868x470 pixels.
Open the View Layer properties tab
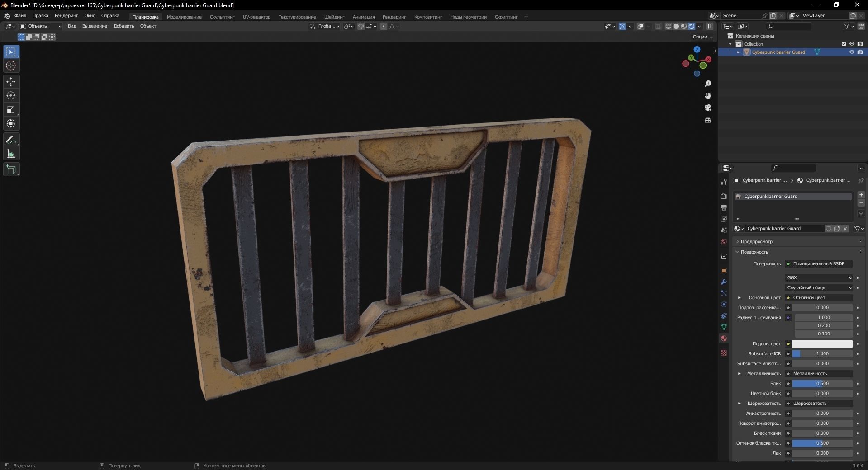pos(724,219)
